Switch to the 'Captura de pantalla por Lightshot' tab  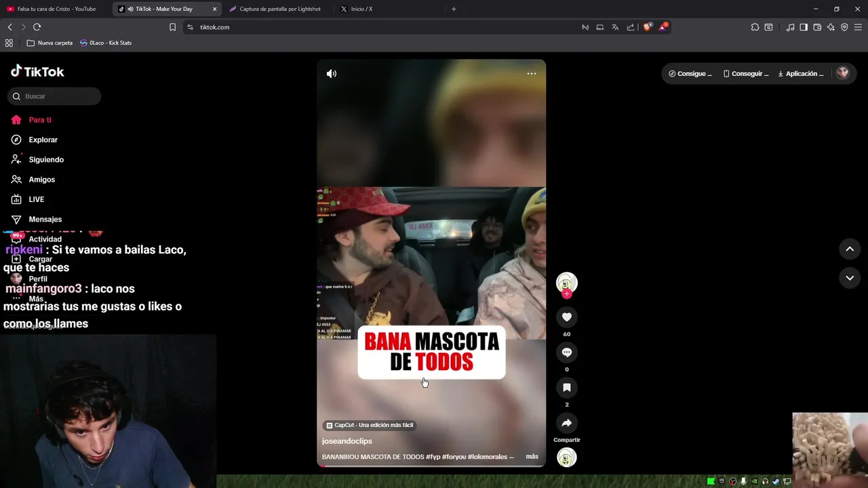pyautogui.click(x=280, y=9)
